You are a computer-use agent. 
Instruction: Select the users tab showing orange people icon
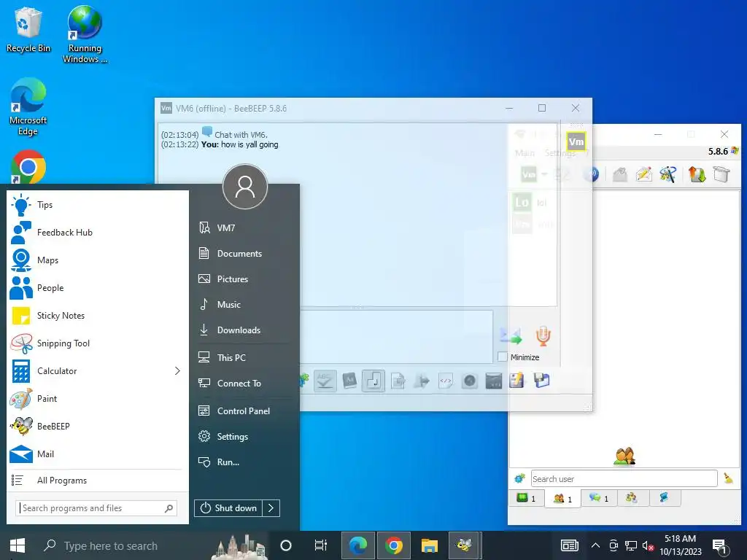[562, 499]
